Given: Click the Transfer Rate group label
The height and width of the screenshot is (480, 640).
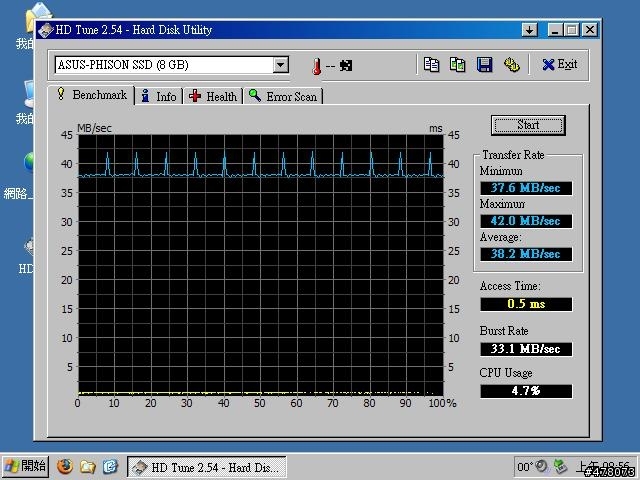Looking at the screenshot, I should pyautogui.click(x=513, y=155).
